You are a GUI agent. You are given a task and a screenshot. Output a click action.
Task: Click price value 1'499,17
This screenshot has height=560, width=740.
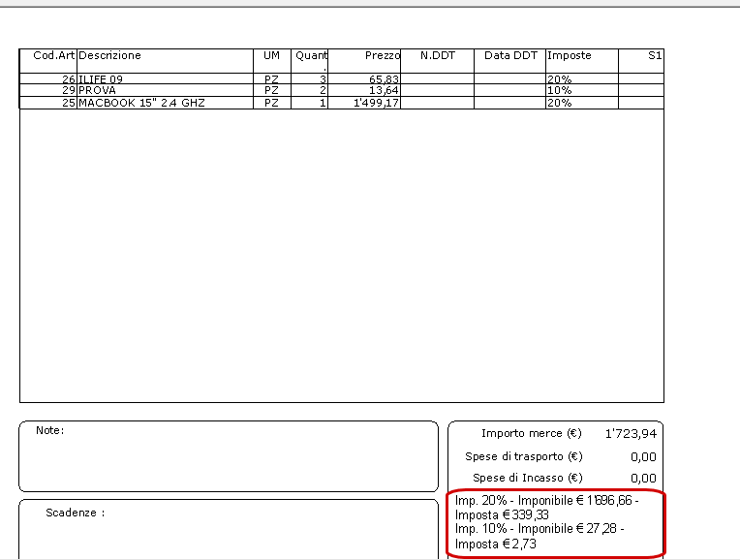[376, 103]
